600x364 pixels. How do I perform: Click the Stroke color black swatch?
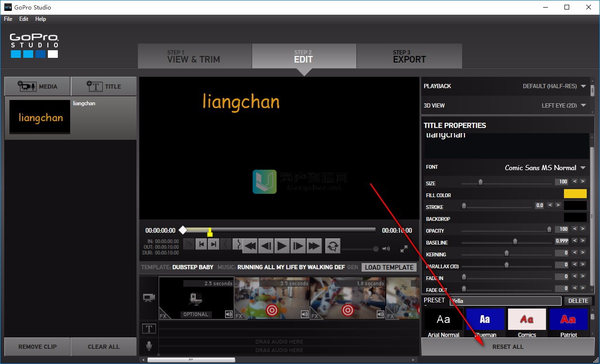(575, 205)
